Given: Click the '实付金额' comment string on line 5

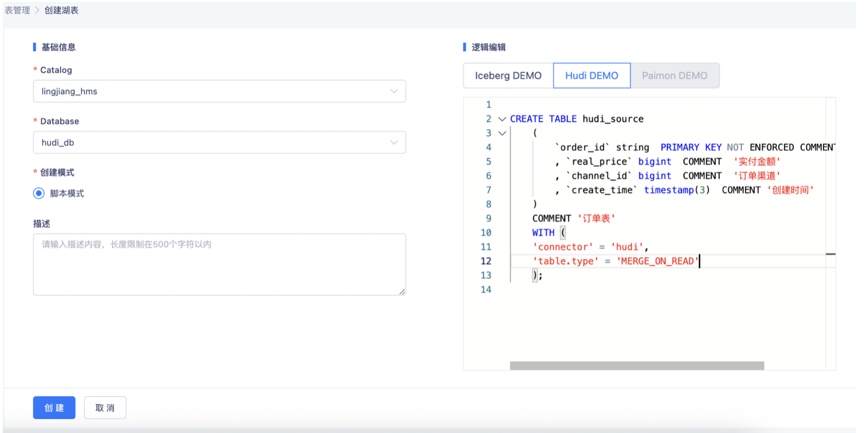Looking at the screenshot, I should [x=757, y=162].
